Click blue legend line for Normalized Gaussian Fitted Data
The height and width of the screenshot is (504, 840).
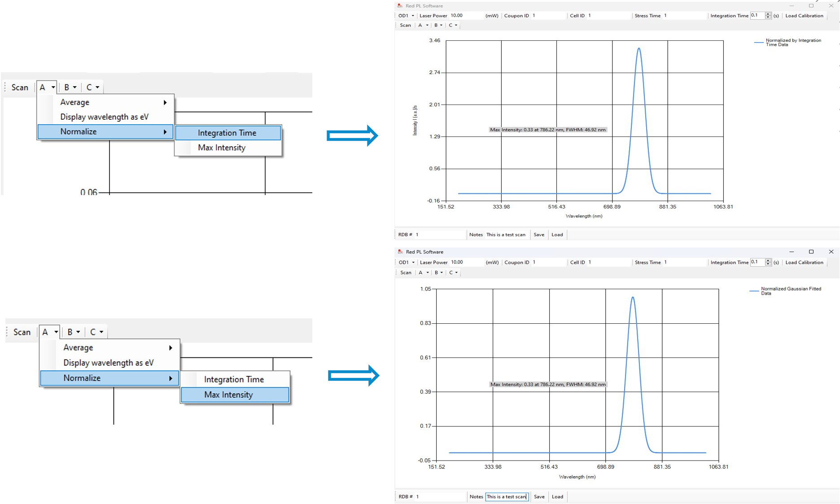tap(754, 291)
